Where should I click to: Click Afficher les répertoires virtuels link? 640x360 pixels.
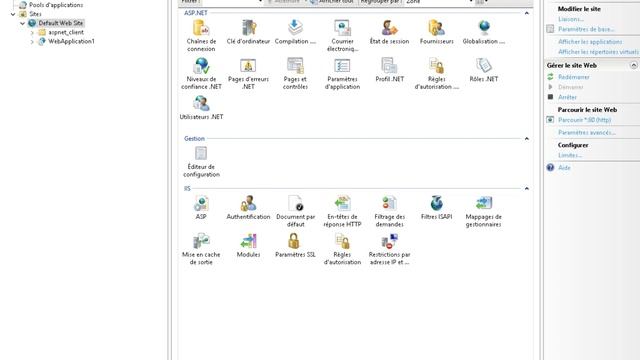tap(598, 52)
